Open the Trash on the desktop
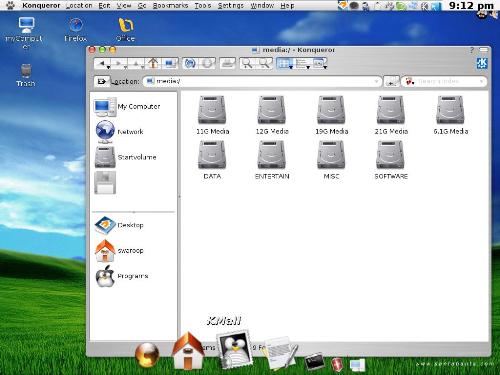500x375 pixels. click(x=26, y=75)
